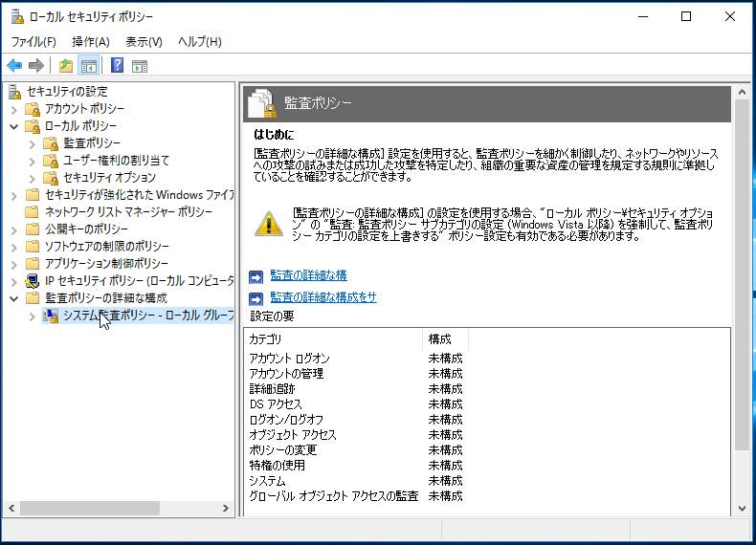Open the 操作(A) menu
This screenshot has height=545, width=756.
tap(91, 42)
